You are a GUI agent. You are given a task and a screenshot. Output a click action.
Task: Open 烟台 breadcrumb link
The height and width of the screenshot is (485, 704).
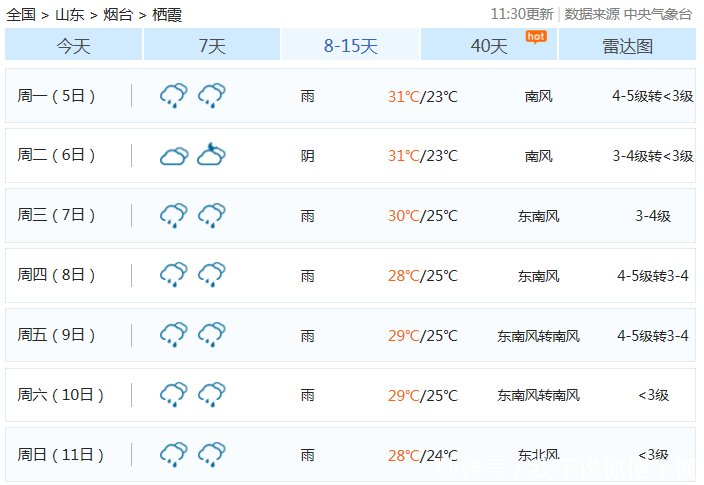click(118, 14)
